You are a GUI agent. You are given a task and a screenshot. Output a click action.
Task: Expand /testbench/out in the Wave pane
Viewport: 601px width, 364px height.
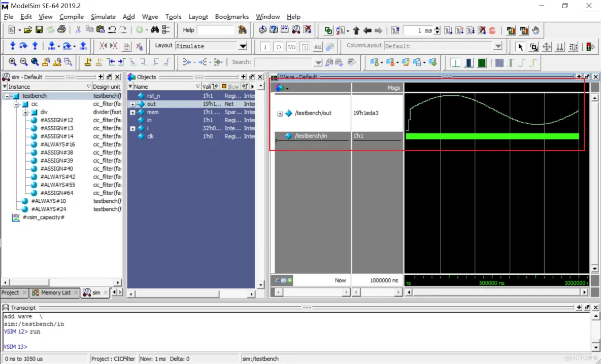[280, 113]
